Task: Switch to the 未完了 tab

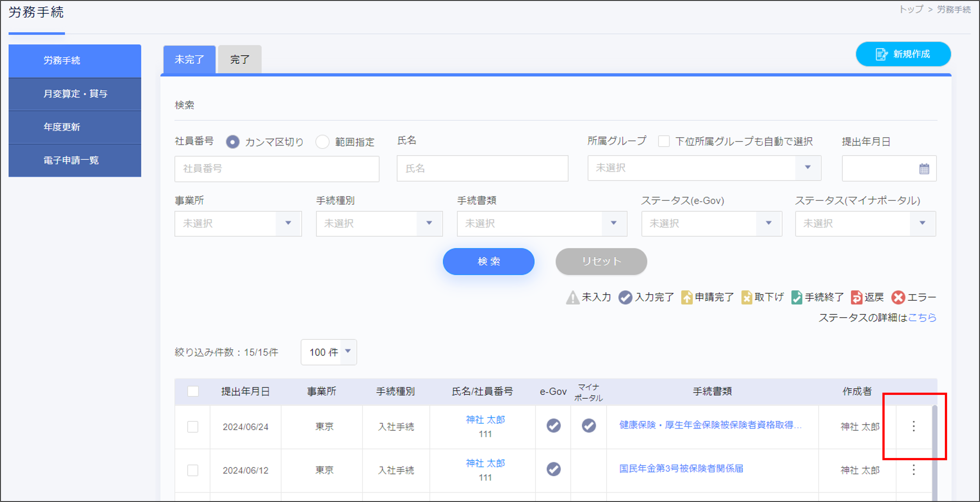Action: tap(189, 59)
